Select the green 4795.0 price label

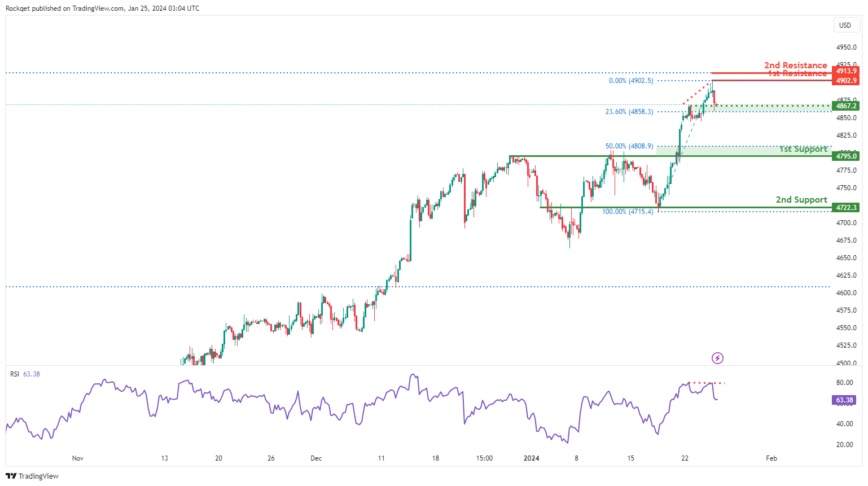[x=847, y=156]
